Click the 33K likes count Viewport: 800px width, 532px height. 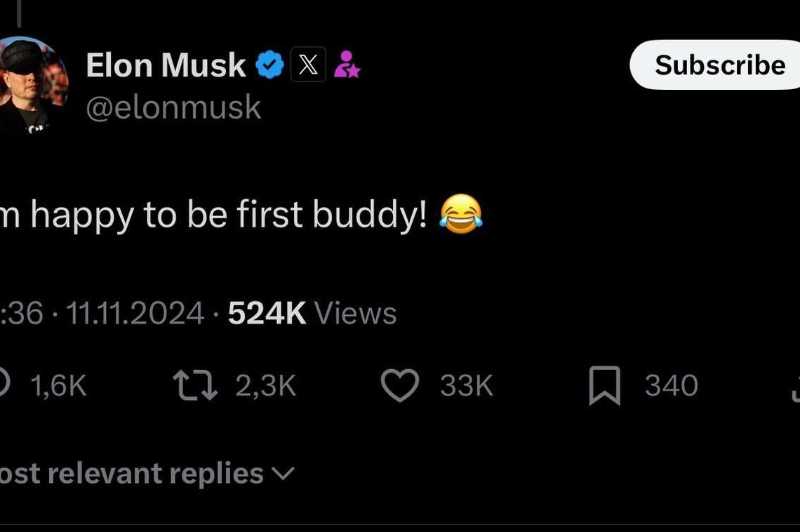(467, 386)
